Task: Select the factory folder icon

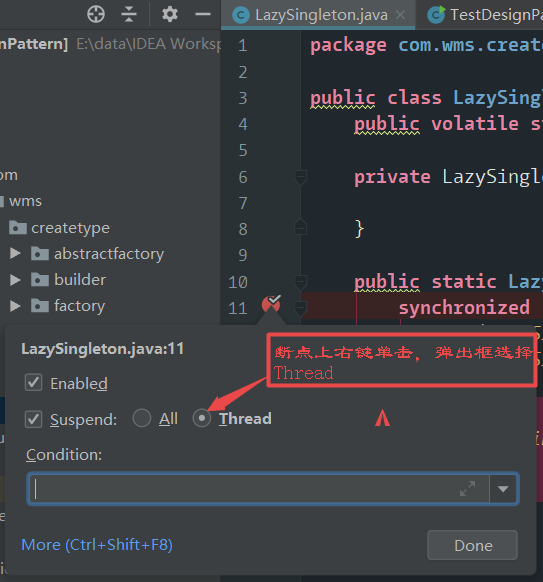Action: tap(40, 306)
